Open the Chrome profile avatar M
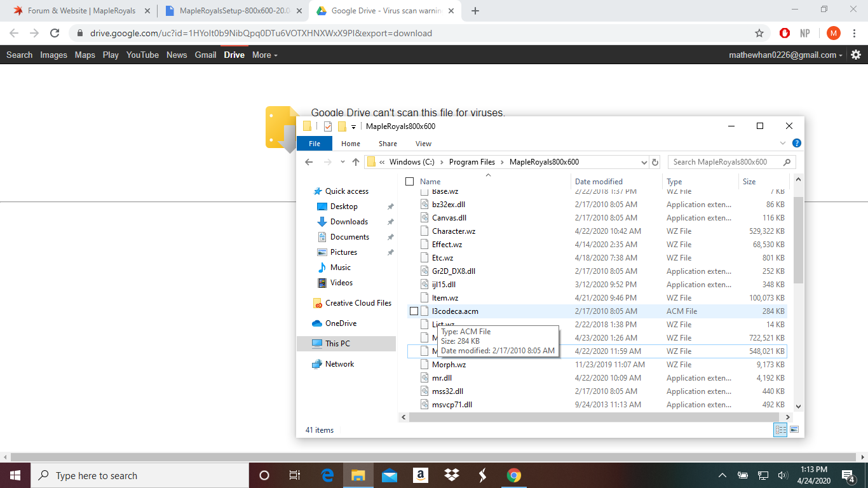The width and height of the screenshot is (868, 488). (834, 33)
